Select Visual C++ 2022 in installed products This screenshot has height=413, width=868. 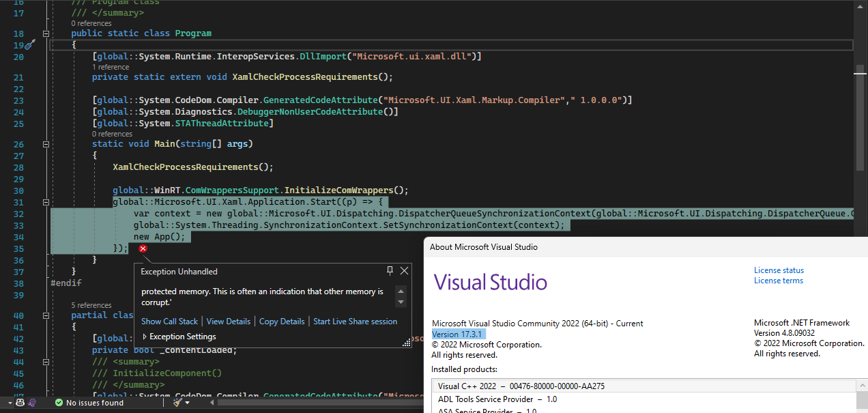click(521, 386)
